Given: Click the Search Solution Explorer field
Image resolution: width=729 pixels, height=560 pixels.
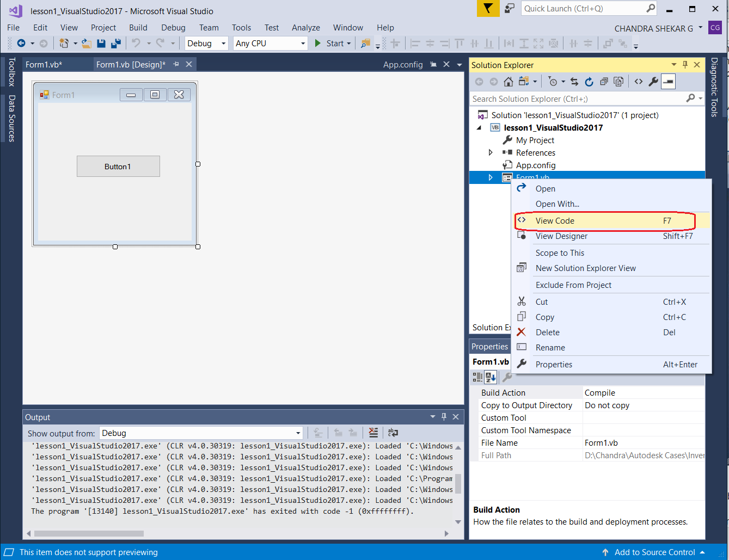Looking at the screenshot, I should [x=577, y=99].
